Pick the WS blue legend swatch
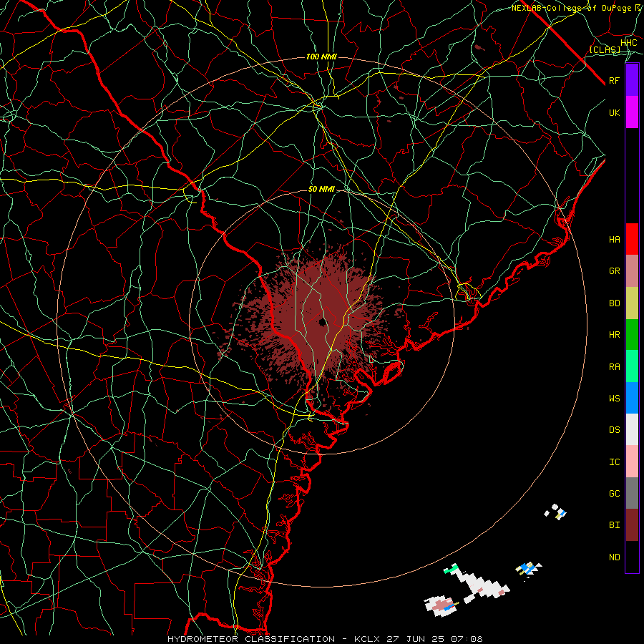Image resolution: width=644 pixels, height=644 pixels. click(x=632, y=398)
